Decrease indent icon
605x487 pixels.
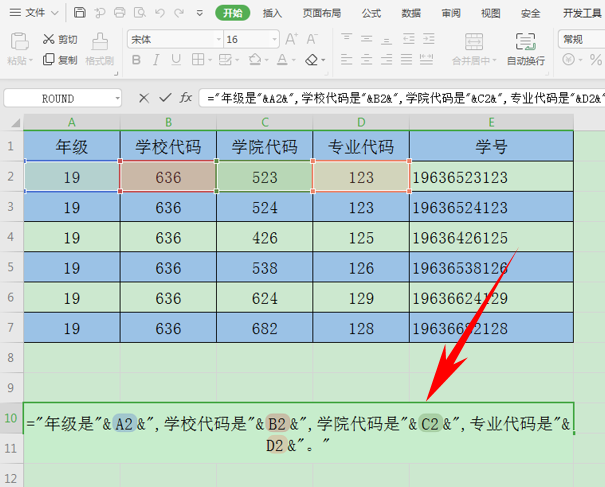click(x=409, y=39)
